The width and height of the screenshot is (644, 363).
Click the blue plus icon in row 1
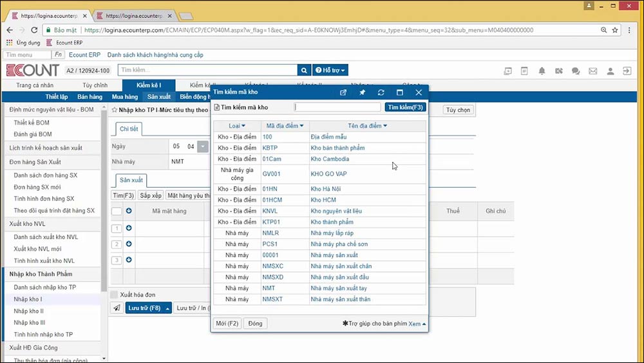coord(129,228)
